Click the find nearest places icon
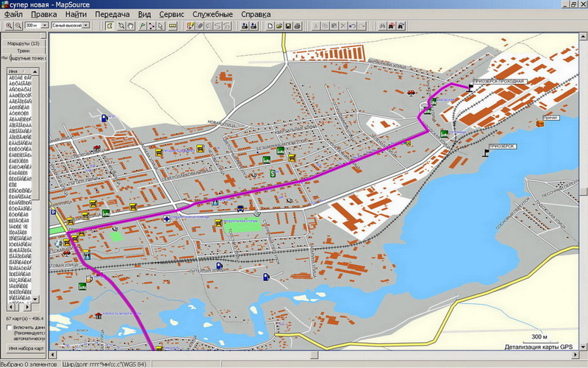This screenshot has height=368, width=588. 391,26
